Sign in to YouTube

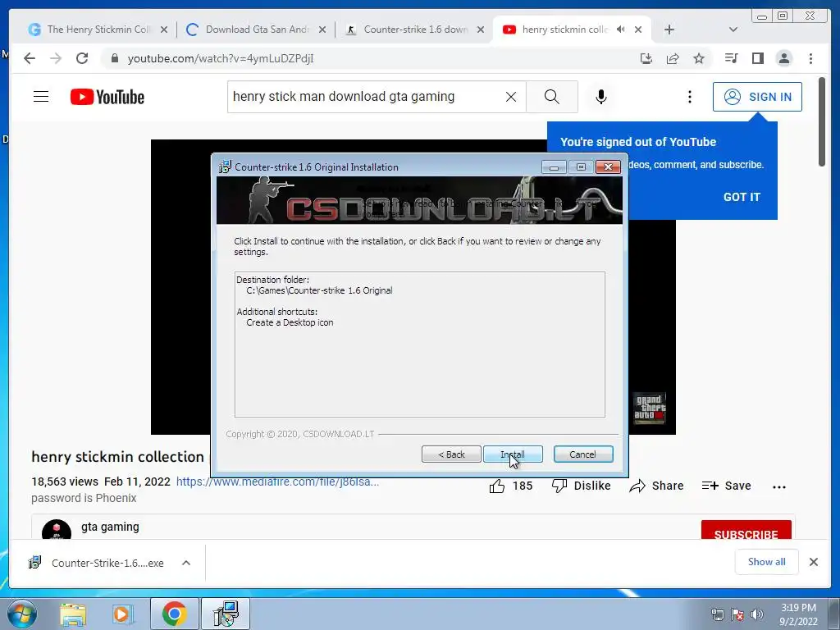point(757,97)
